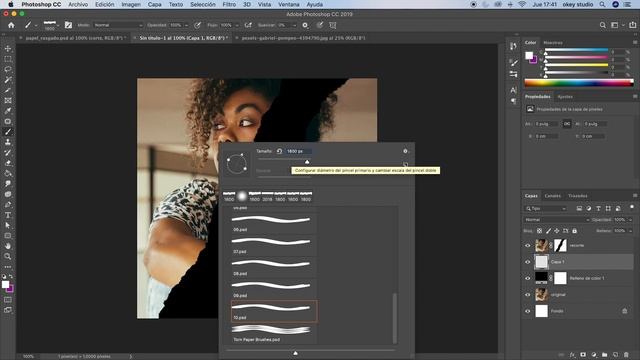Add layer style fx icon
Viewport: 640px width, 360px height.
coord(572,355)
